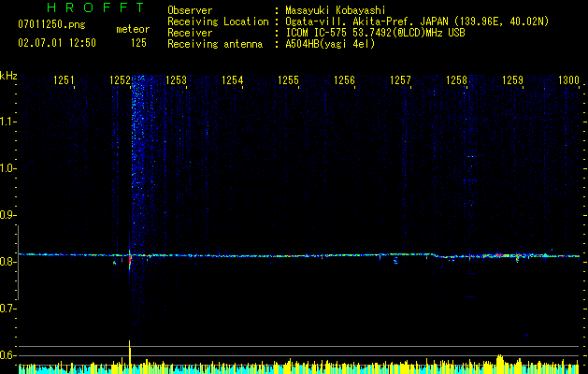This screenshot has height=374, width=588.
Task: Click the Receiving Location label
Action: click(x=218, y=22)
